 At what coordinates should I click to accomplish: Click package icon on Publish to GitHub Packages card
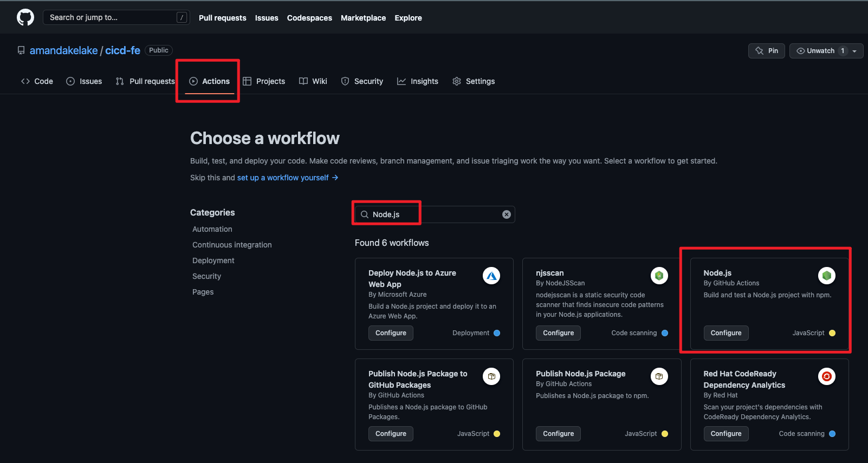(x=491, y=376)
